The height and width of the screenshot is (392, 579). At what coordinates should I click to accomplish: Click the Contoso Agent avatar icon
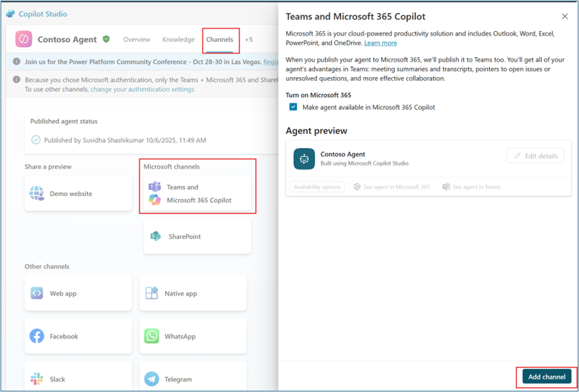coord(23,39)
